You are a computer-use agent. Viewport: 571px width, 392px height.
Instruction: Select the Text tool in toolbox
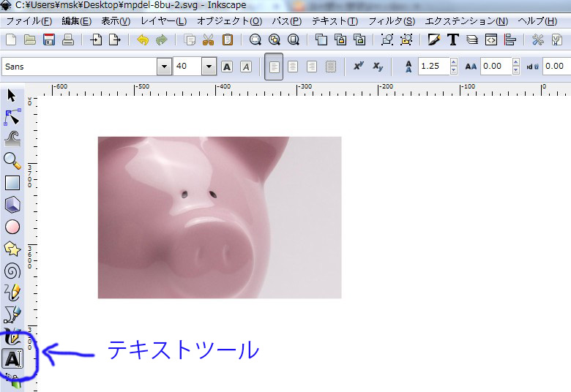(12, 359)
